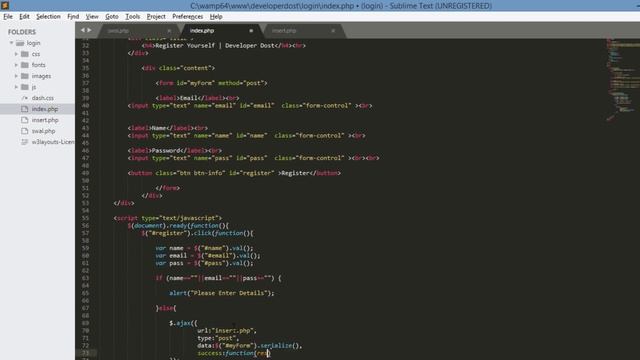
Task: Open the Selection menu
Action: 48,16
